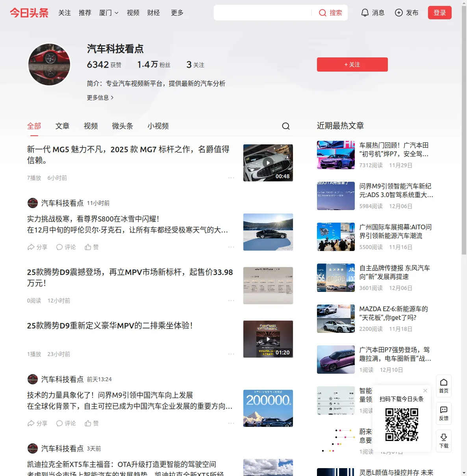Close the QR code download popup
Screen dimensions: 467x476
(x=425, y=391)
